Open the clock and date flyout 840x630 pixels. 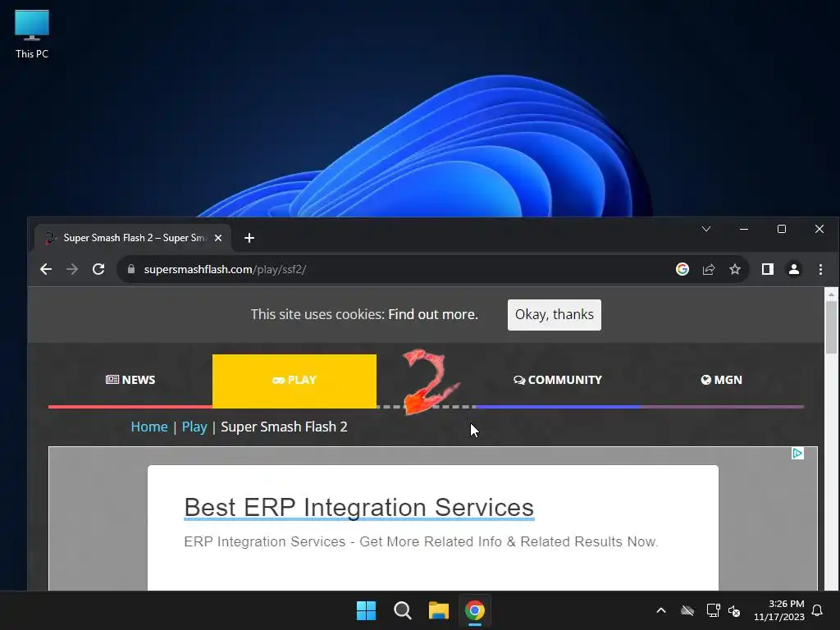click(779, 610)
